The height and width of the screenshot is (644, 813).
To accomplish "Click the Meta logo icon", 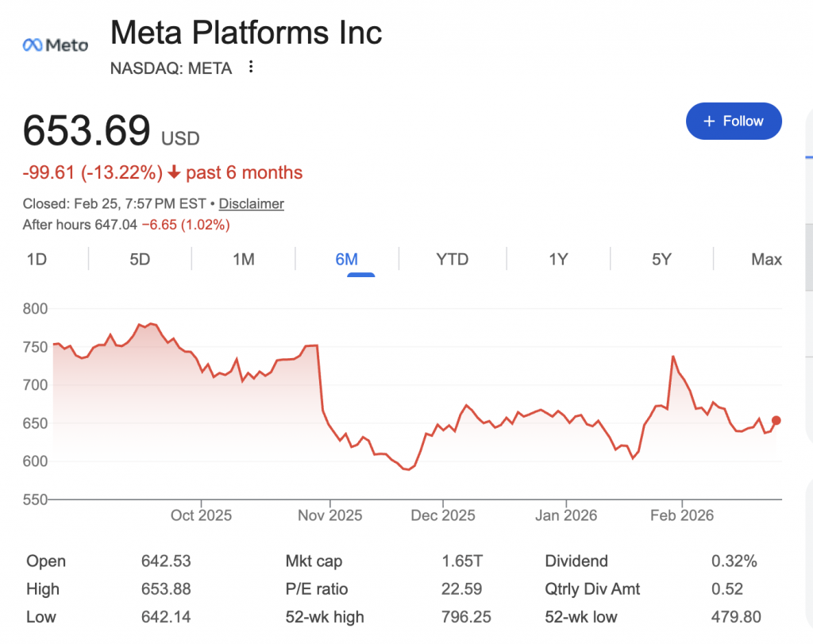I will pos(55,45).
